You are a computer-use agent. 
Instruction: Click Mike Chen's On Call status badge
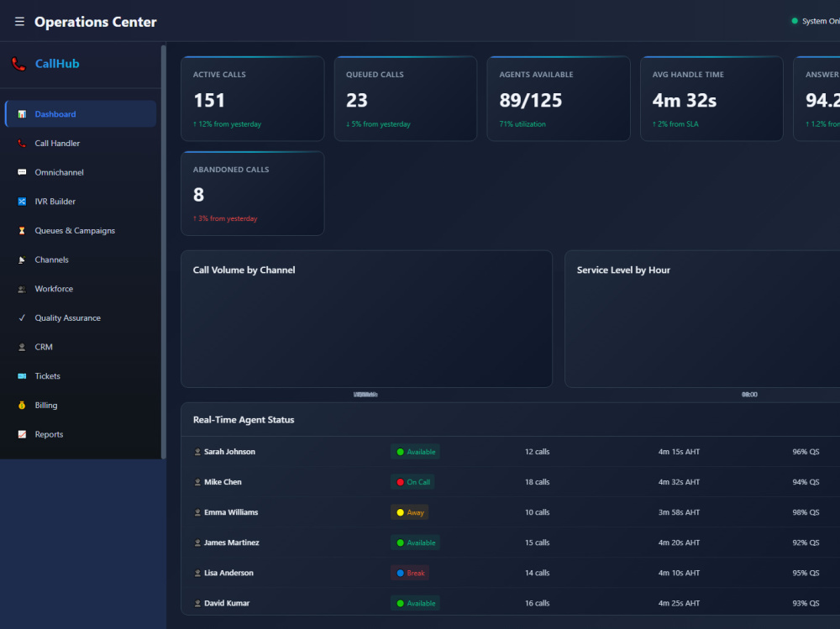(412, 482)
